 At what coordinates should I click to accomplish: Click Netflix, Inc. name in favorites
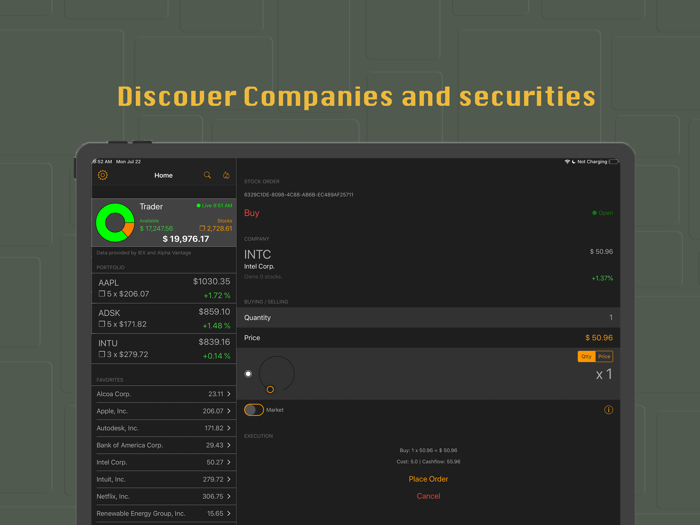[113, 496]
